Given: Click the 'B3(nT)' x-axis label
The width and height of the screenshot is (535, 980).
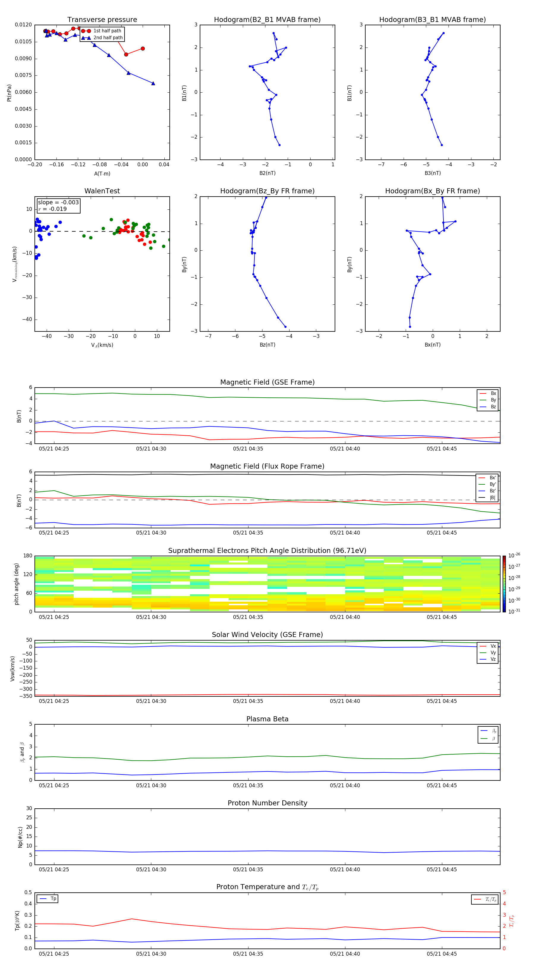Looking at the screenshot, I should pos(432,173).
